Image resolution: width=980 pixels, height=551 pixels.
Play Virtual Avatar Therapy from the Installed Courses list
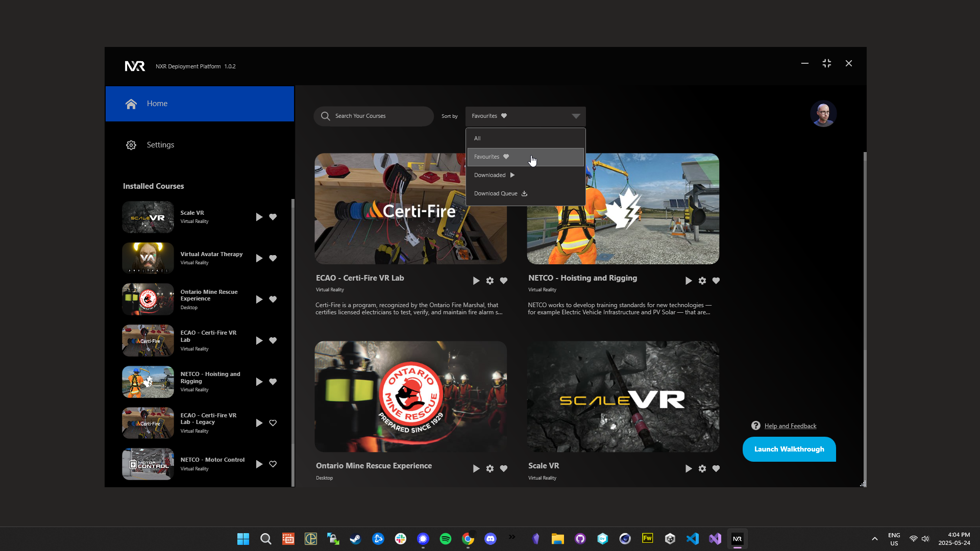click(259, 258)
